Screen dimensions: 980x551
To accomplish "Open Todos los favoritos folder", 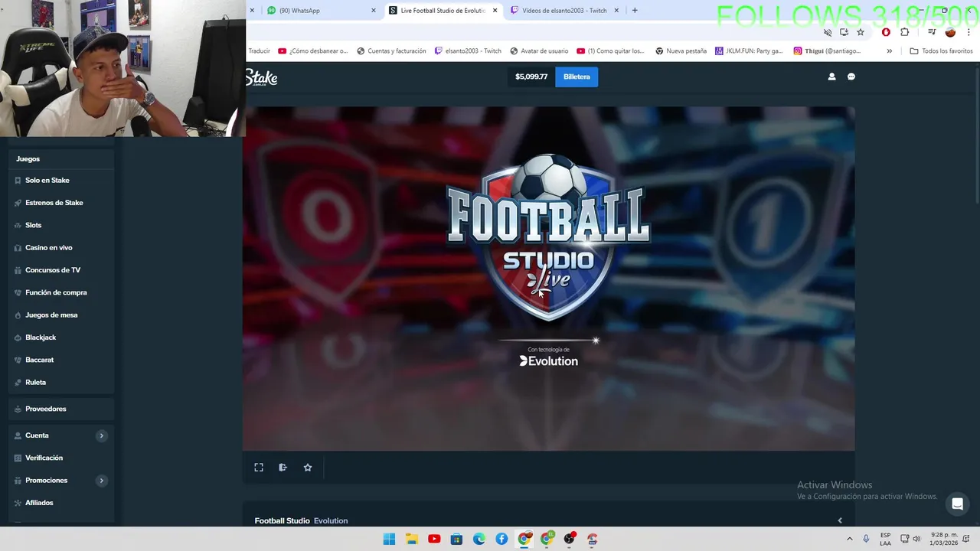I will point(941,51).
